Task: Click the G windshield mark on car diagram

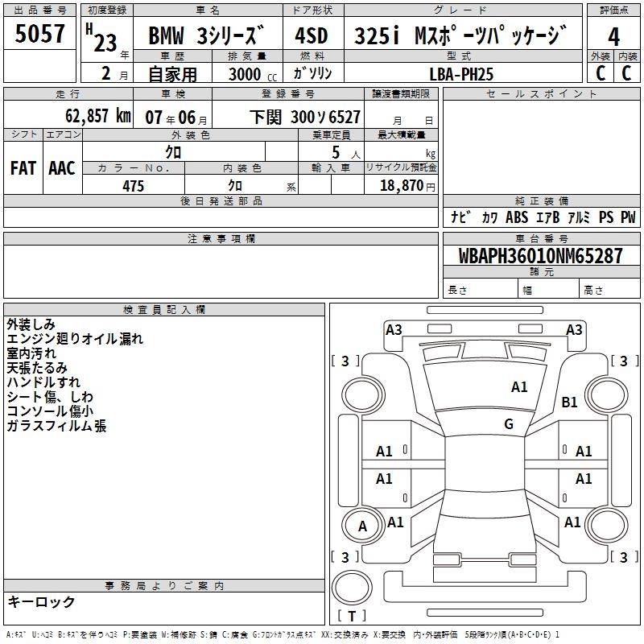Action: click(x=508, y=424)
